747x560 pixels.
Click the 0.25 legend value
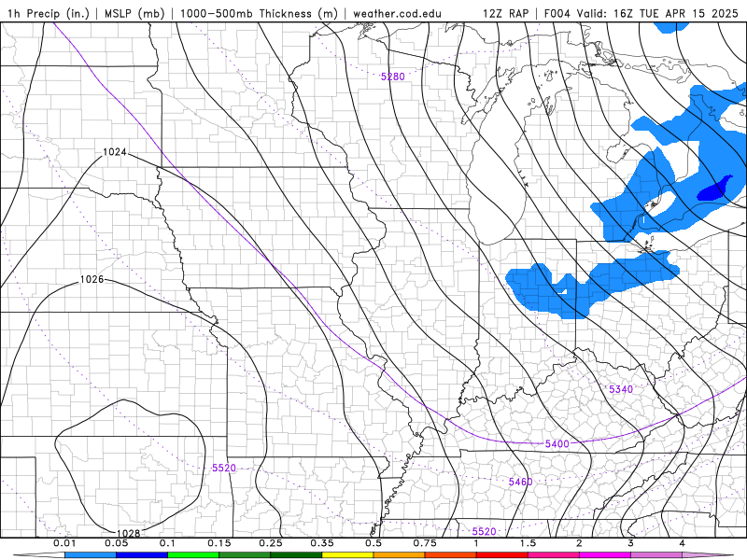click(x=271, y=543)
